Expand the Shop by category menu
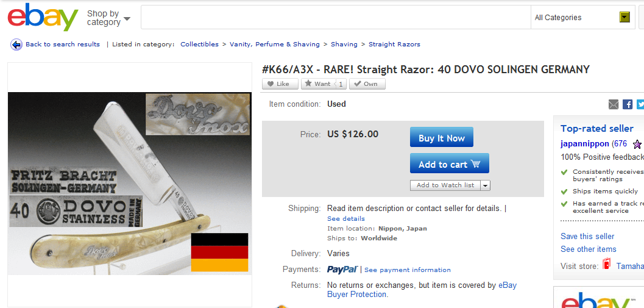The width and height of the screenshot is (644, 308). pyautogui.click(x=108, y=18)
